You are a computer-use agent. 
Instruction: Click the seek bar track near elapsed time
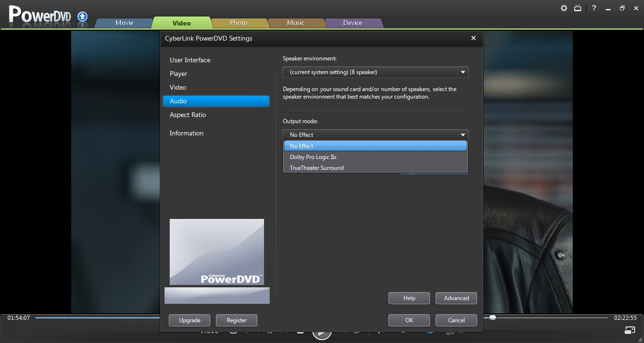pos(97,318)
